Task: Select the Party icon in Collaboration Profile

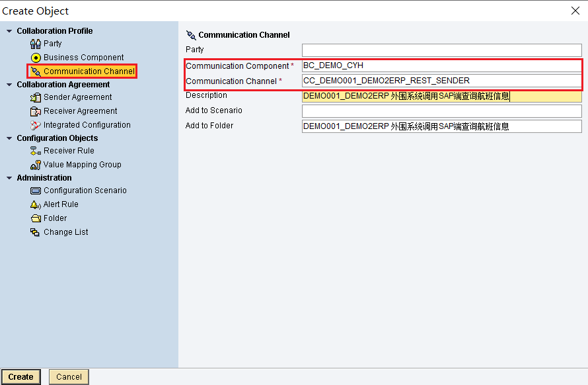Action: coord(36,44)
